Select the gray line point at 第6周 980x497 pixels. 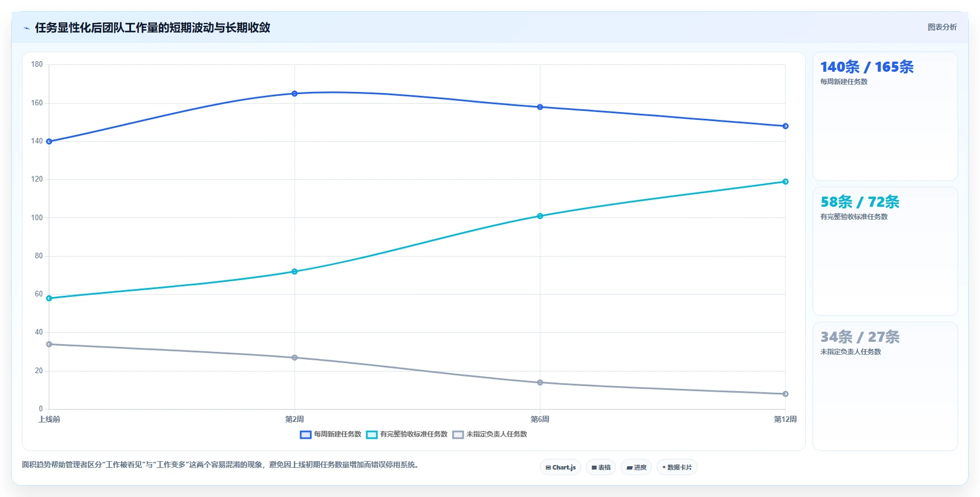click(x=540, y=383)
